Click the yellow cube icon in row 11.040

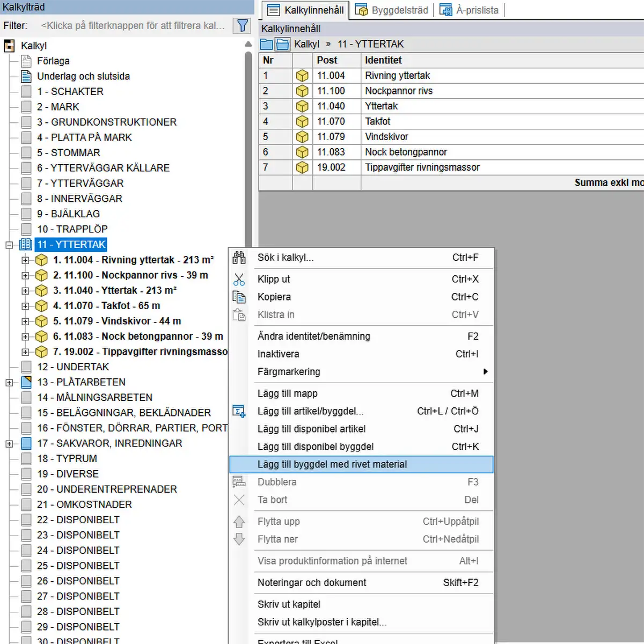point(302,106)
